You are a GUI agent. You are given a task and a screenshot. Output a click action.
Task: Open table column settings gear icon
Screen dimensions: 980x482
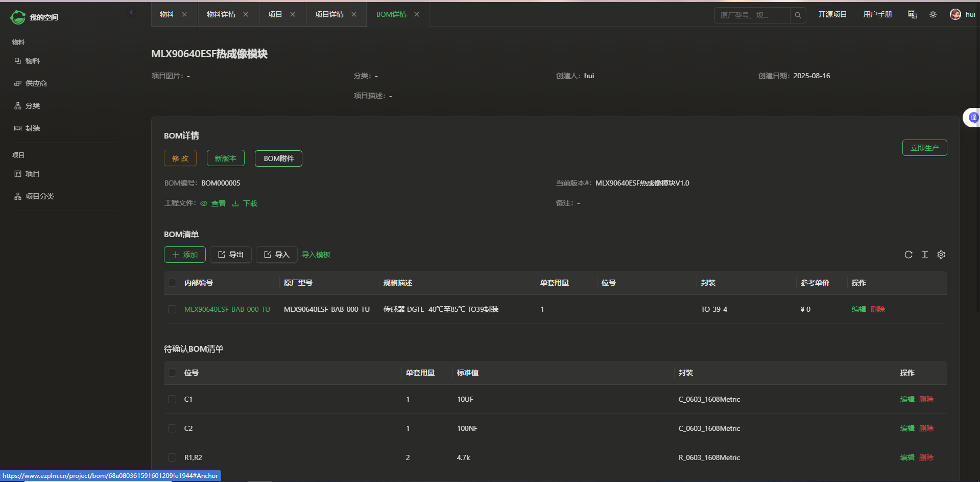click(941, 255)
